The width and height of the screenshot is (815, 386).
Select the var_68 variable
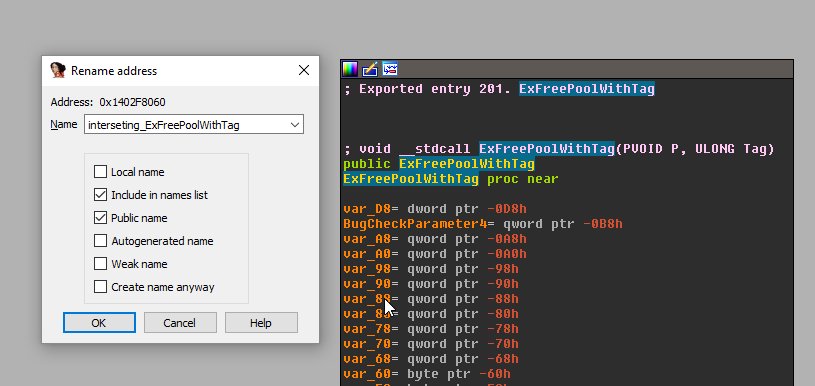click(367, 359)
